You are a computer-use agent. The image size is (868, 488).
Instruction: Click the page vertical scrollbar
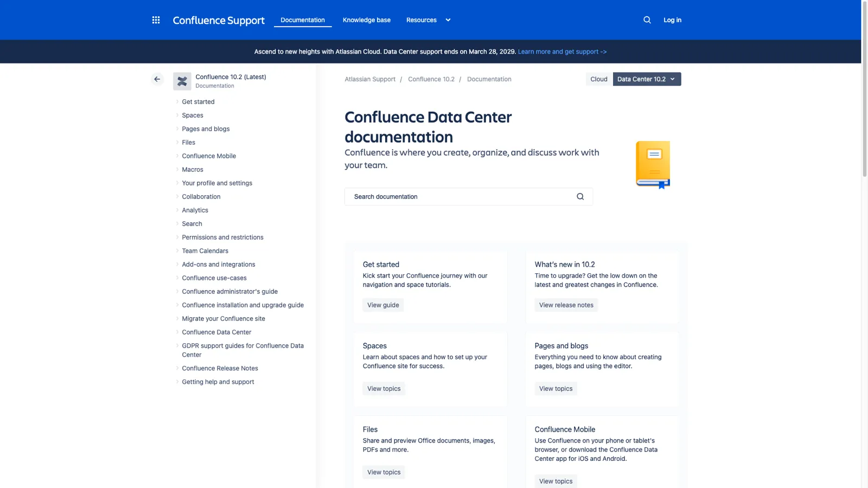click(865, 89)
